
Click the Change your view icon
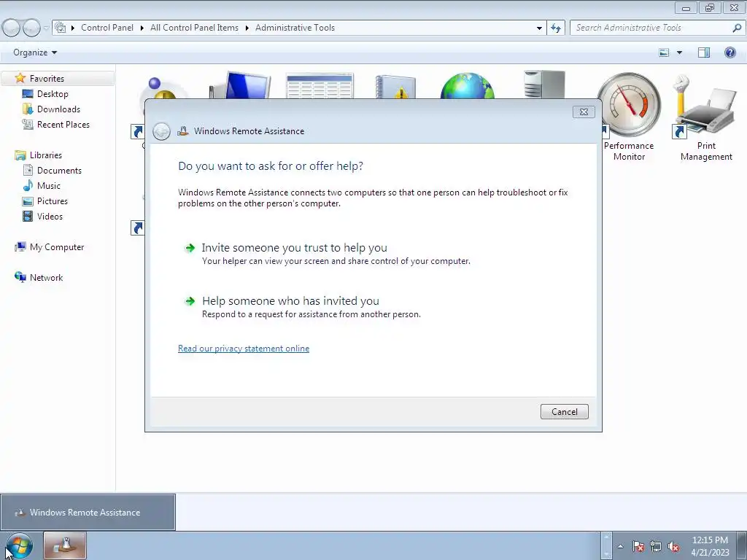pos(664,52)
